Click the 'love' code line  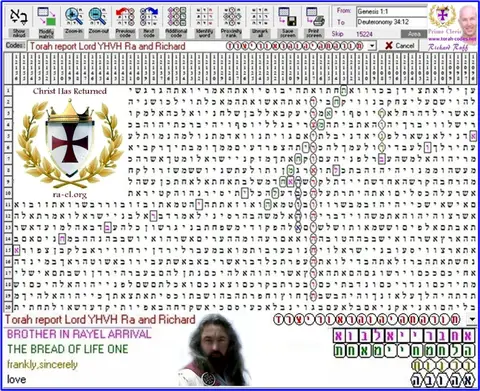[17, 379]
